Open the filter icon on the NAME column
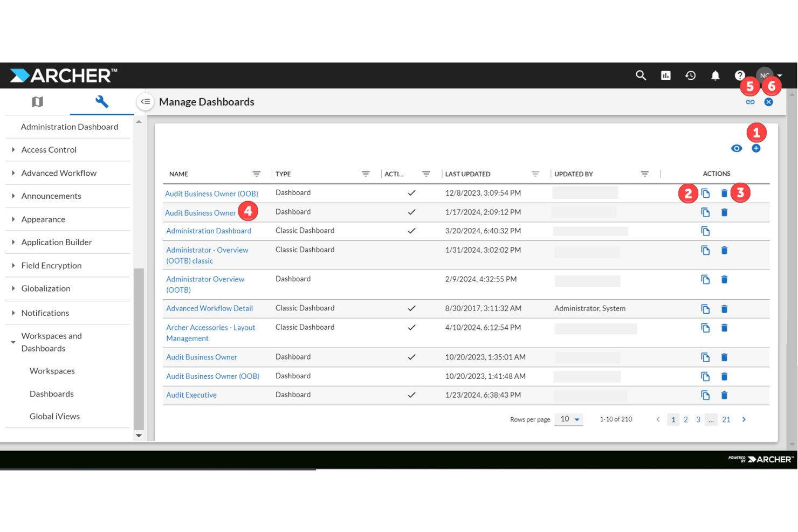The height and width of the screenshot is (532, 798). (257, 174)
